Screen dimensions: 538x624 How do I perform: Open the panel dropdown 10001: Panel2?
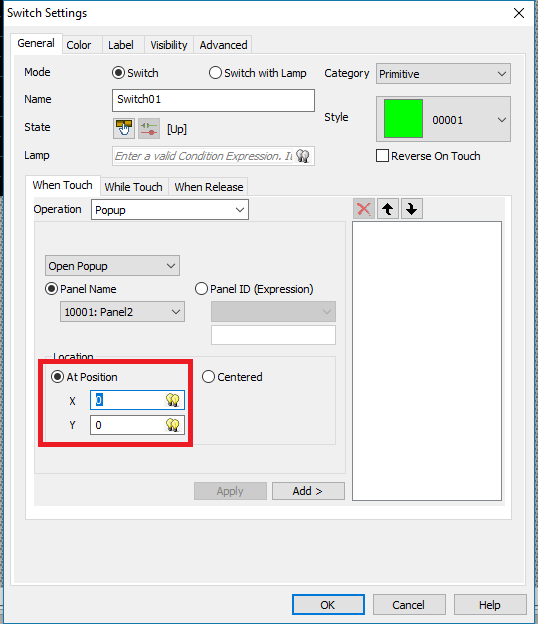[x=123, y=312]
